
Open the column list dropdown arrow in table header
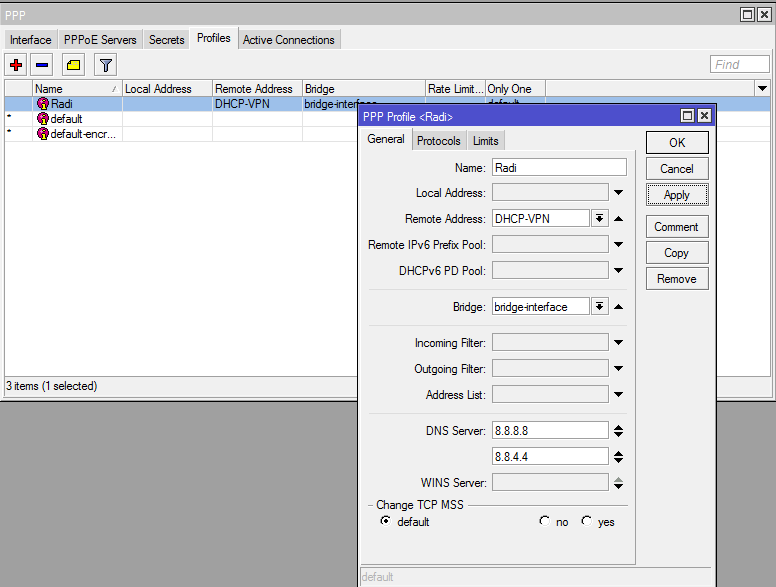pos(762,89)
